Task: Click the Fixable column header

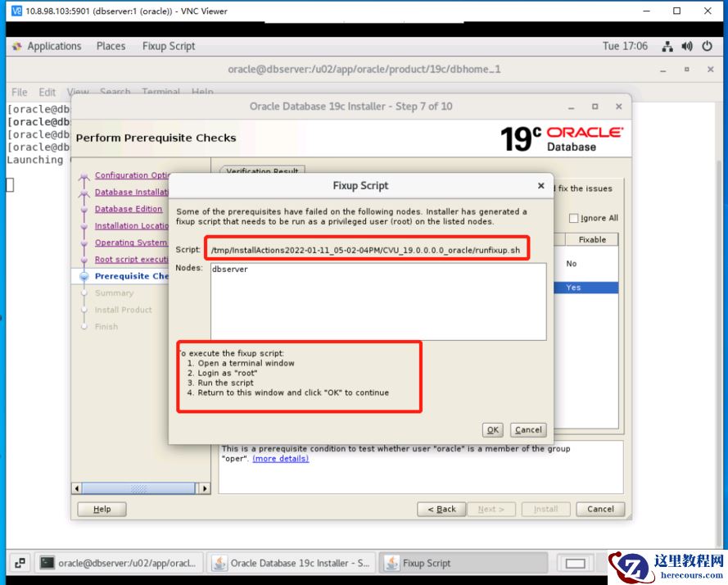Action: 592,239
